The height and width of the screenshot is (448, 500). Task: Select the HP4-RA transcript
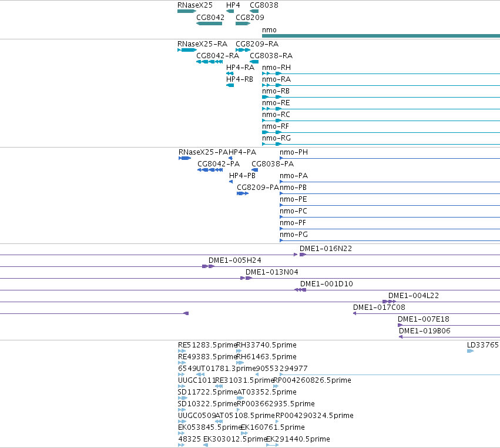230,73
